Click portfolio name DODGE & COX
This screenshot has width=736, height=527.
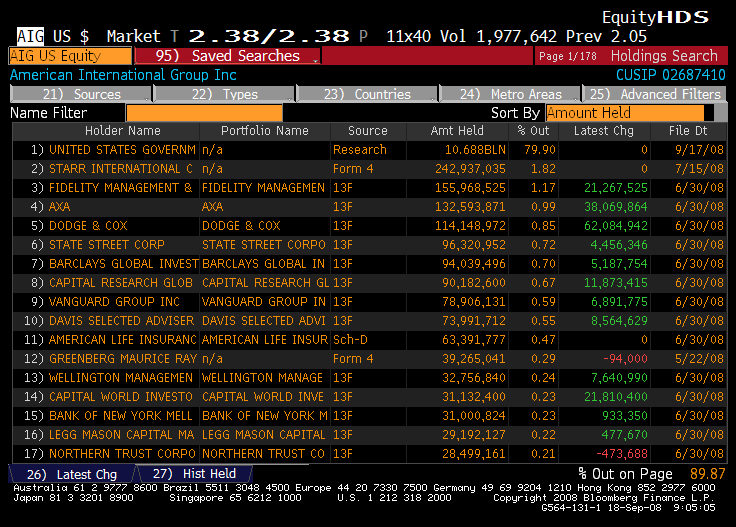[241, 226]
